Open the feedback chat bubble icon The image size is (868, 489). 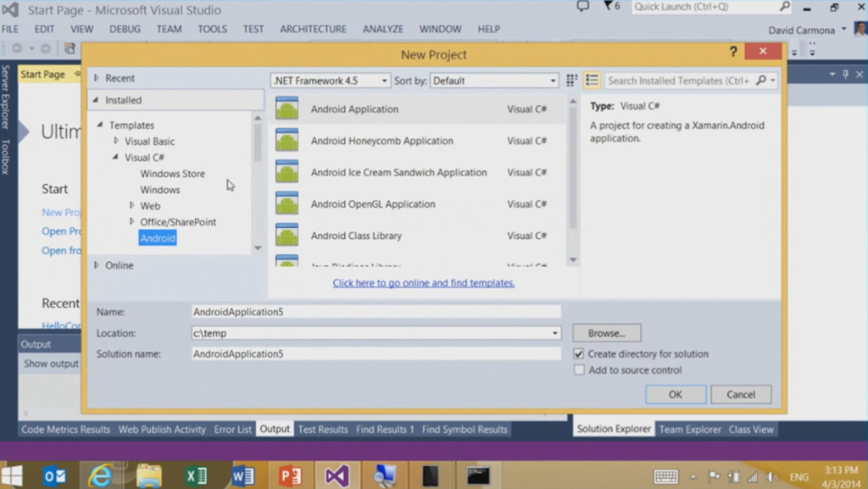click(x=583, y=7)
